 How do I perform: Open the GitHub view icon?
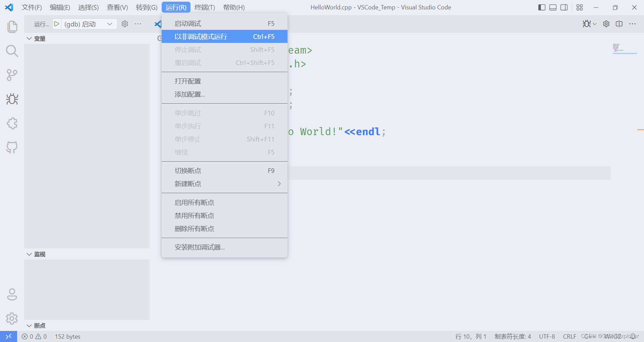12,147
